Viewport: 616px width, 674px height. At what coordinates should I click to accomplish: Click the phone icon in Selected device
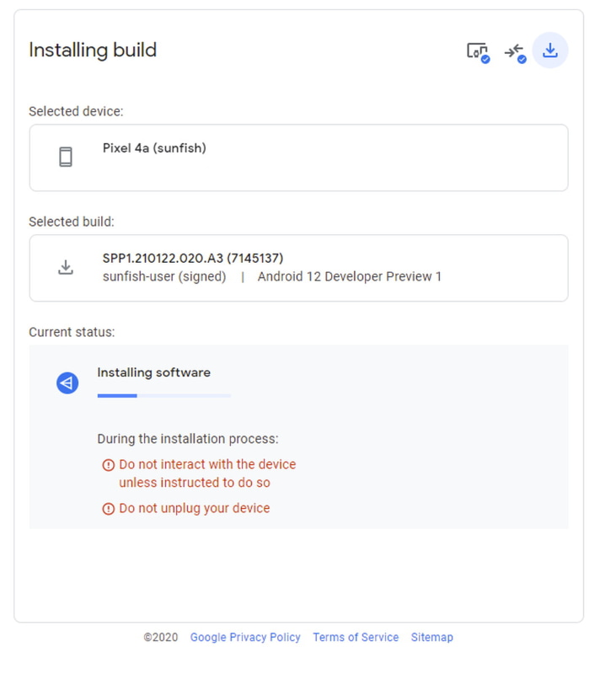66,157
